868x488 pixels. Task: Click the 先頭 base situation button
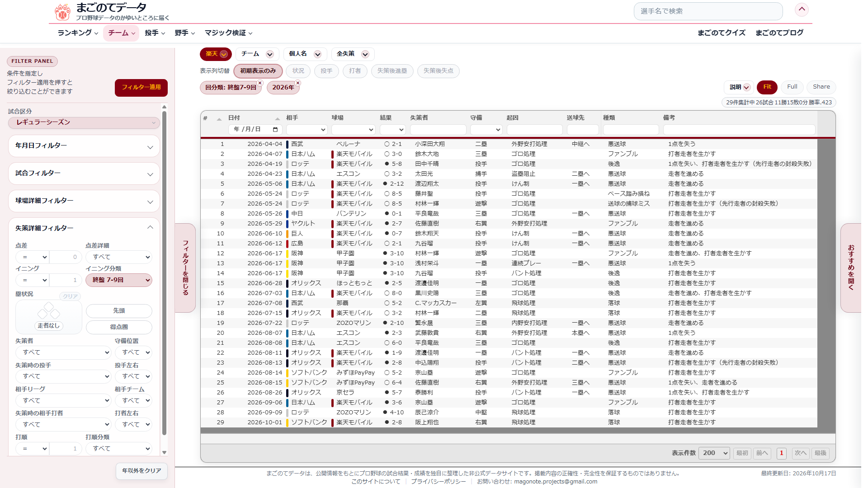pyautogui.click(x=119, y=311)
